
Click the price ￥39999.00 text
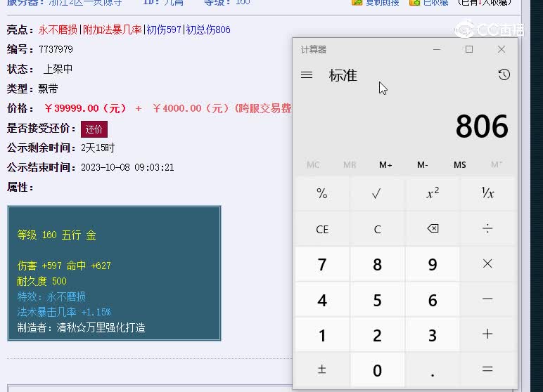click(x=85, y=108)
